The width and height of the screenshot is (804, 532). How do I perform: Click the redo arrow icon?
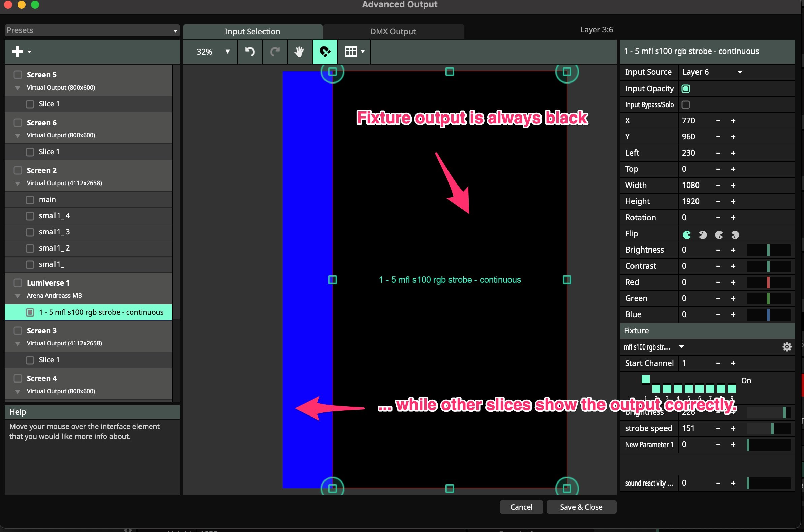[275, 52]
